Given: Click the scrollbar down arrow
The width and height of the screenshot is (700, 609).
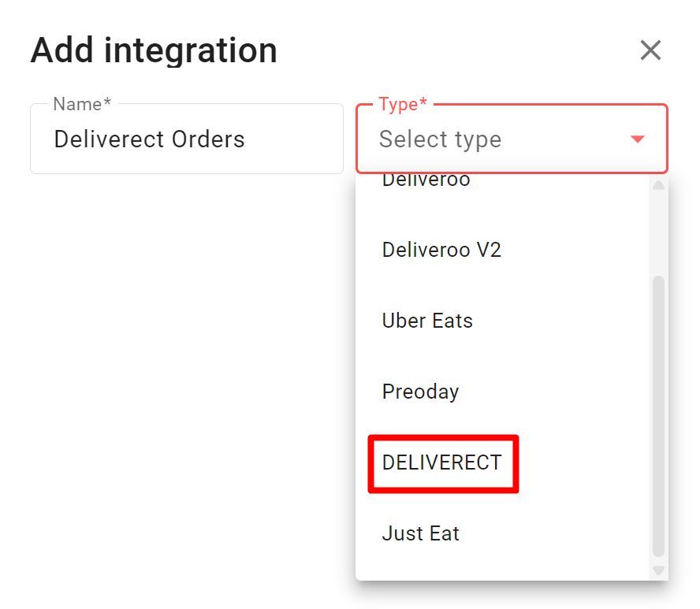Looking at the screenshot, I should tap(658, 570).
